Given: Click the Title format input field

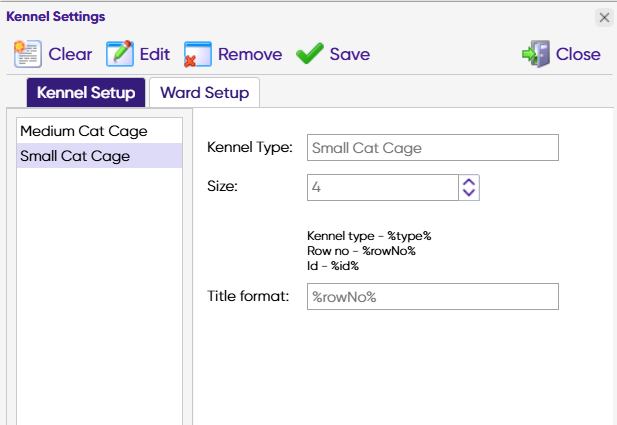Looking at the screenshot, I should coord(432,297).
